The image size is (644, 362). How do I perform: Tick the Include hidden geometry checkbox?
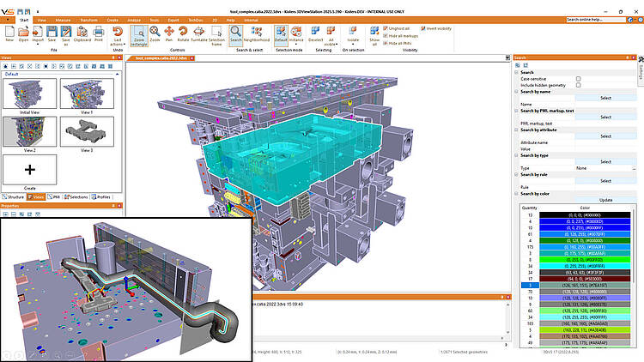(579, 84)
